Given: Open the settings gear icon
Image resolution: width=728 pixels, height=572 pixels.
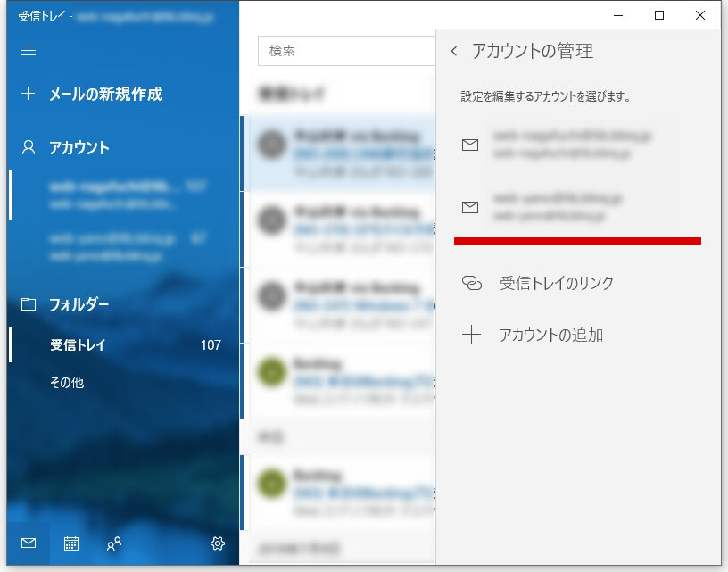Looking at the screenshot, I should point(218,543).
